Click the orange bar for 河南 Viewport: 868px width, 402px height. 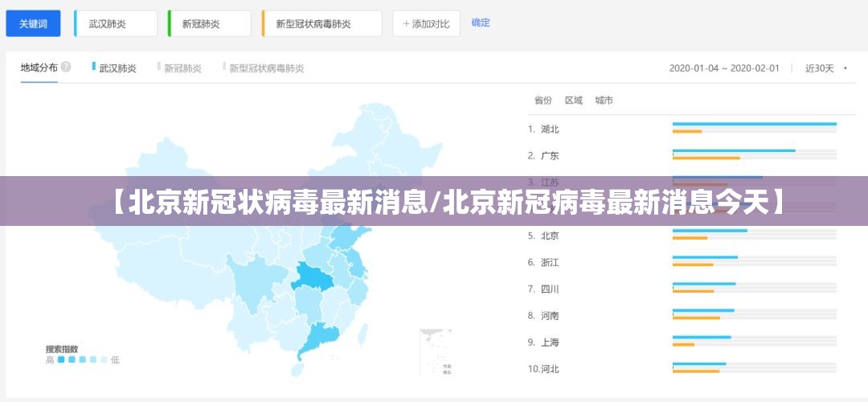696,318
